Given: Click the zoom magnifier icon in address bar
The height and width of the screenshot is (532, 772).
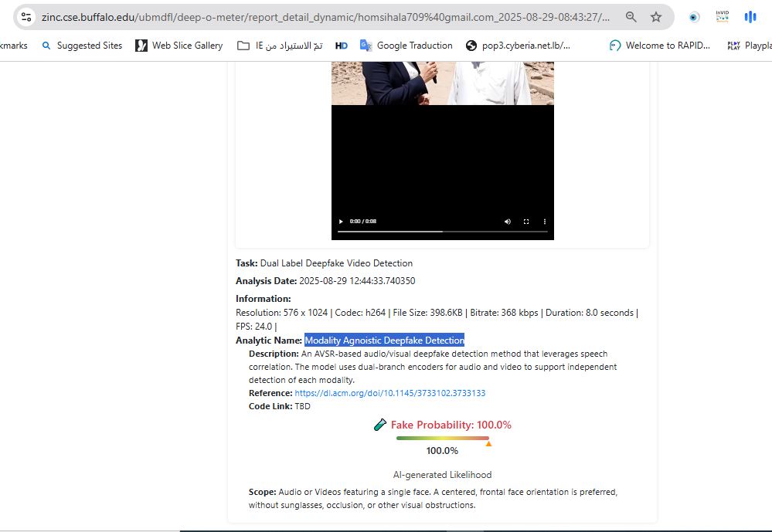Looking at the screenshot, I should click(x=631, y=17).
